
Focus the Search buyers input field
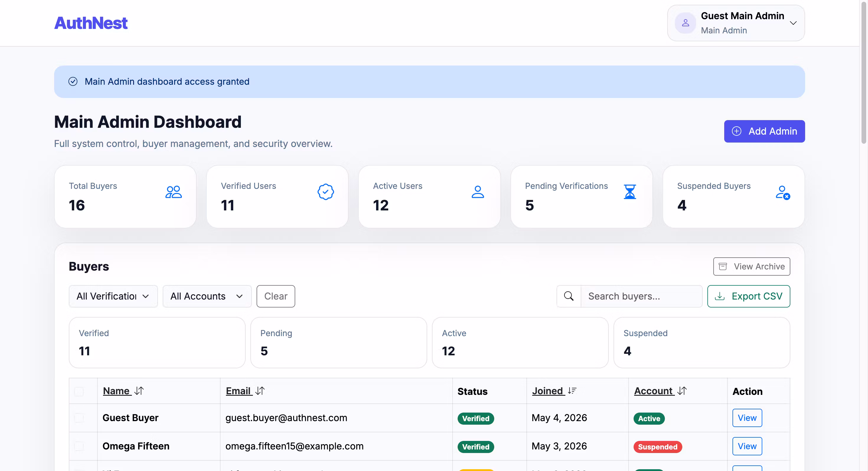(641, 296)
